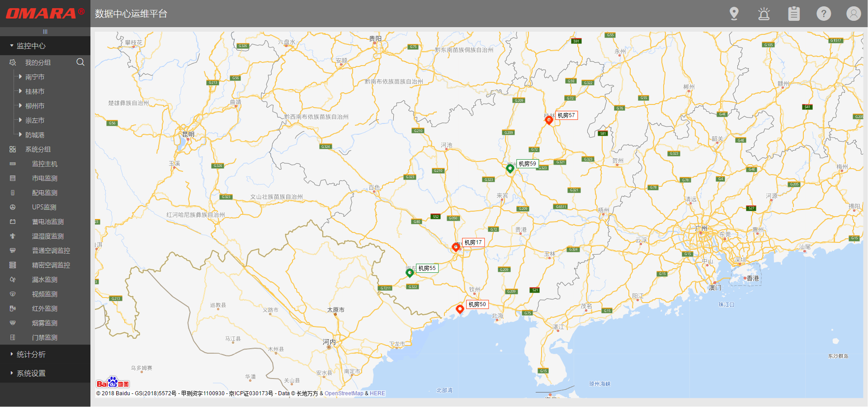Open 视频监测 from the sidebar
This screenshot has width=868, height=407.
tap(44, 294)
